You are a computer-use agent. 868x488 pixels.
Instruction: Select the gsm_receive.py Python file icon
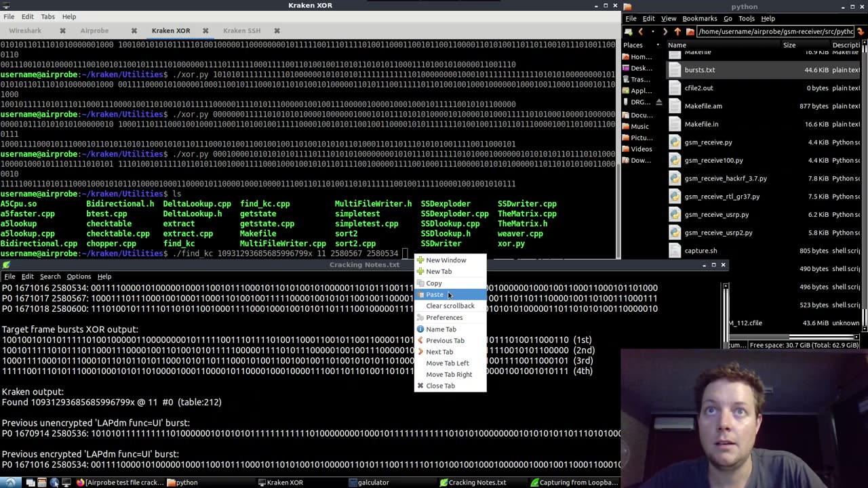[674, 142]
